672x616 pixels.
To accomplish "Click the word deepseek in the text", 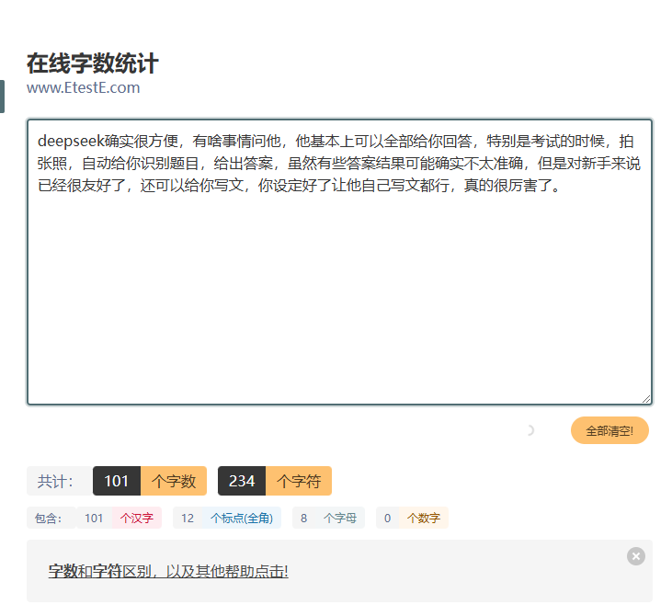I will [71, 141].
